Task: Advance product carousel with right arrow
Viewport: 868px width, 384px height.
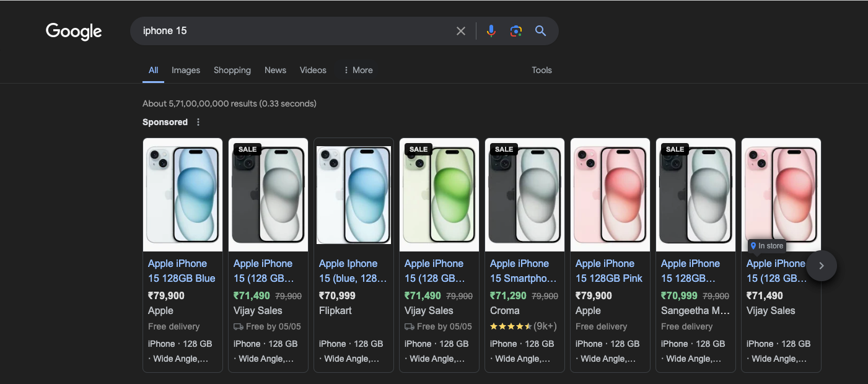Action: 822,266
